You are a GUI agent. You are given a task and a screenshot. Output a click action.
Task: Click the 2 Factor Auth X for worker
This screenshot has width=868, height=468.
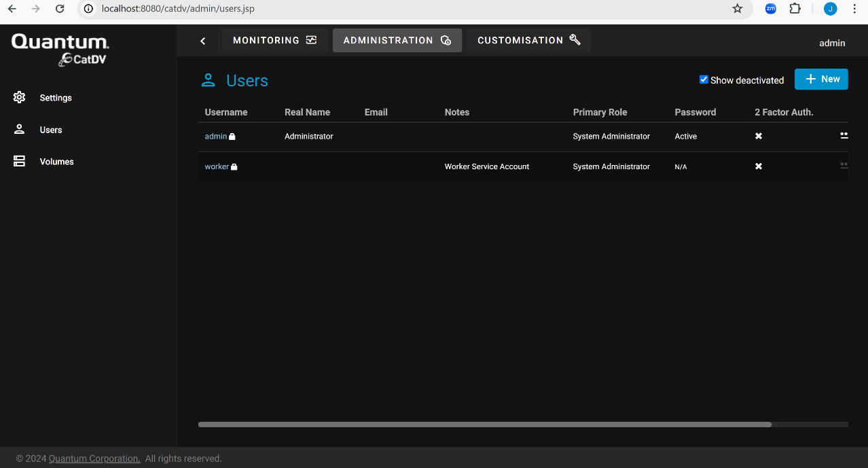[759, 166]
